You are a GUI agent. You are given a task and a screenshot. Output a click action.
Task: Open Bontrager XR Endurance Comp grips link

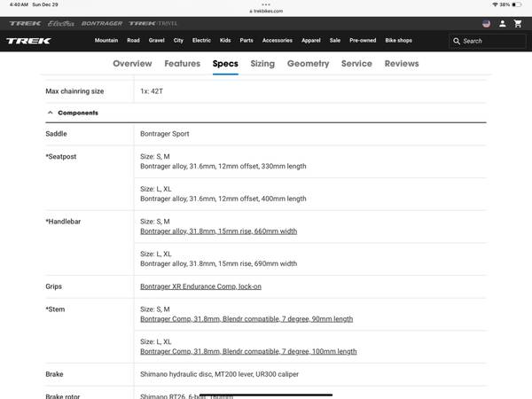(200, 286)
